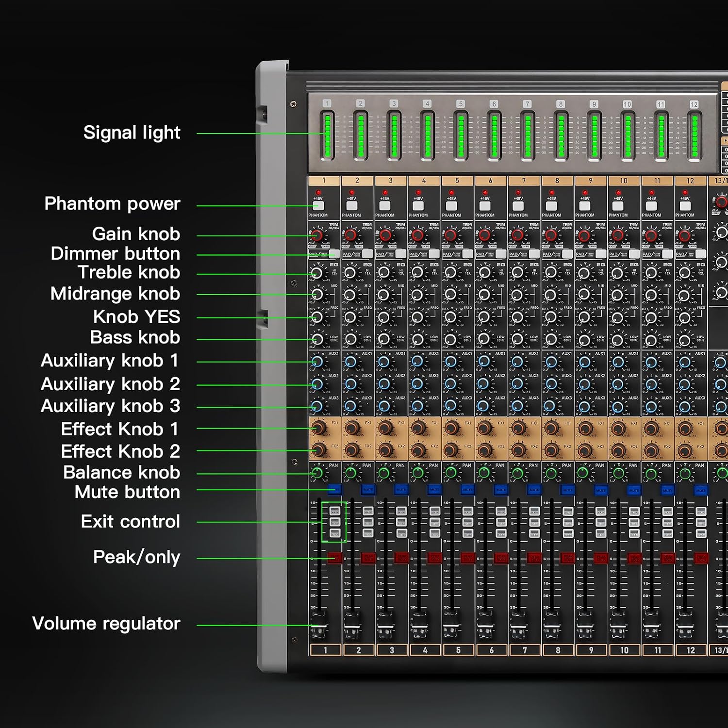
Task: Click the MAIN routing button on channel 2
Action: [368, 511]
